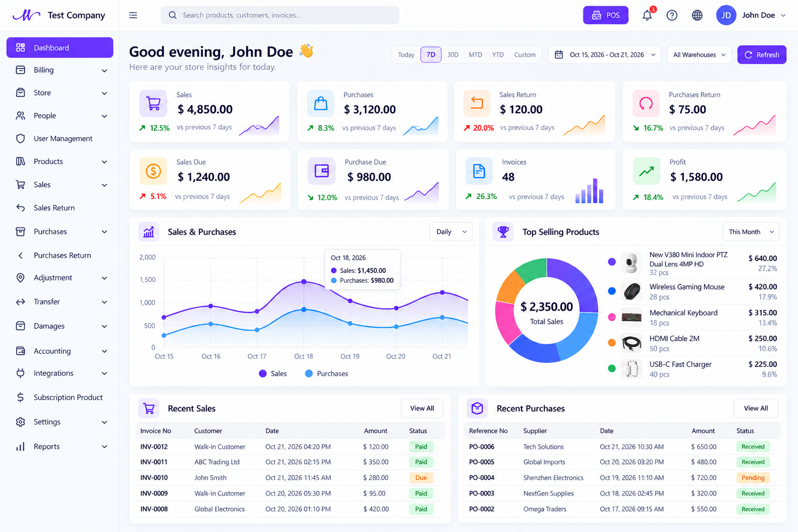Viewport: 798px width, 532px height.
Task: Open the All Warehouses dropdown
Action: pos(699,55)
